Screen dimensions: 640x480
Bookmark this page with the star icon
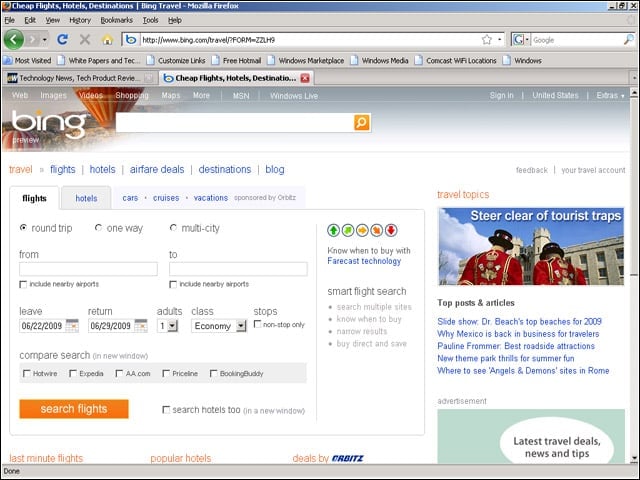pyautogui.click(x=487, y=40)
